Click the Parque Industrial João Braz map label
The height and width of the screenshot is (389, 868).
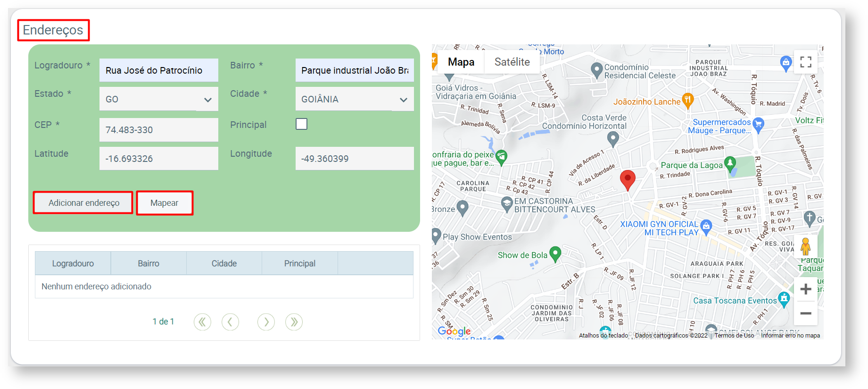[x=708, y=68]
